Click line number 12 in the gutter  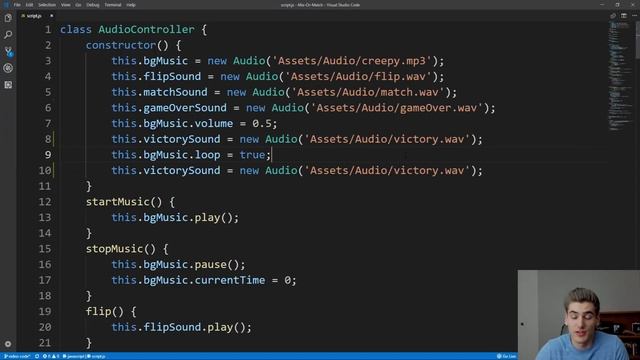45,202
